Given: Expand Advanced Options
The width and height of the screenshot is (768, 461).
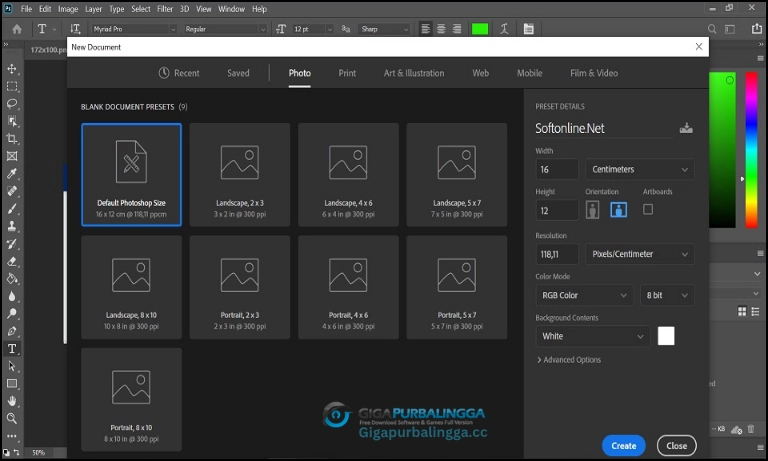Looking at the screenshot, I should pos(569,360).
